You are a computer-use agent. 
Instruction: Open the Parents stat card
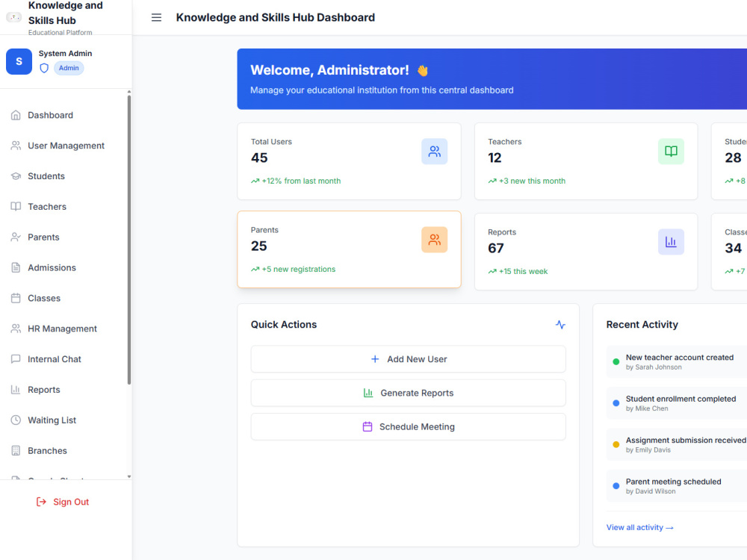(x=349, y=249)
